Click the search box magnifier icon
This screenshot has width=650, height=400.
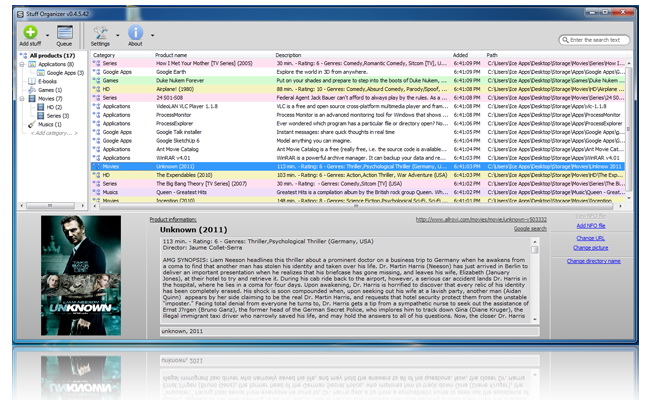(x=565, y=40)
